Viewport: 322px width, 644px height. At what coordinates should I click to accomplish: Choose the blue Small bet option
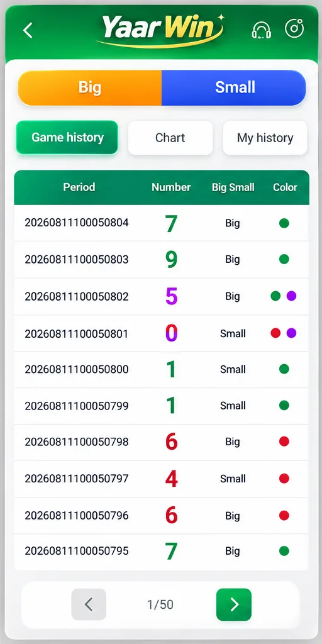[234, 87]
